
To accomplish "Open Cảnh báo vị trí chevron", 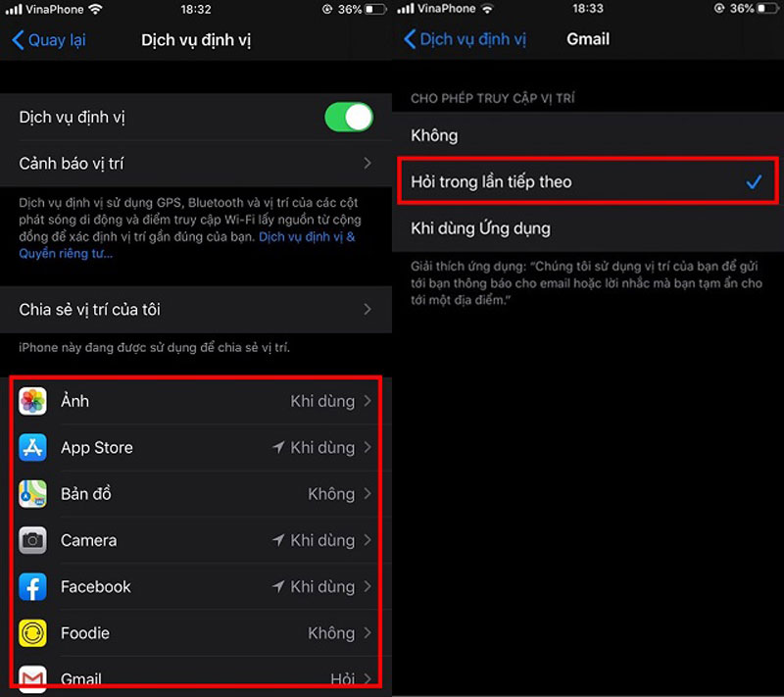I will pyautogui.click(x=367, y=163).
